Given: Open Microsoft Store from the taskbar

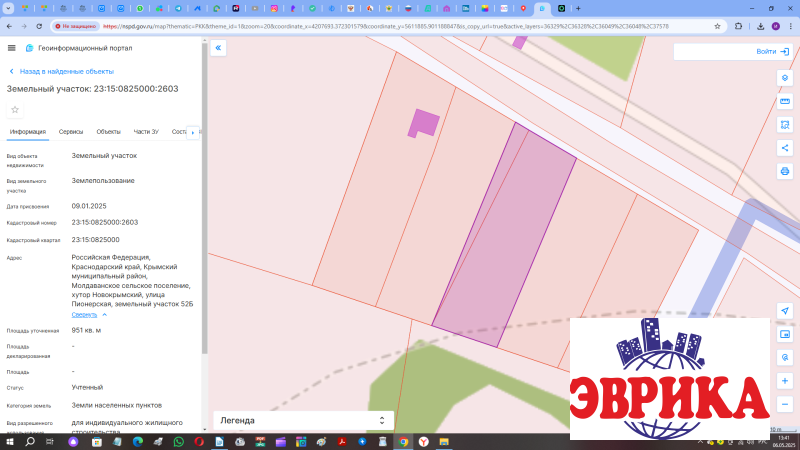Looking at the screenshot, I should 97,442.
